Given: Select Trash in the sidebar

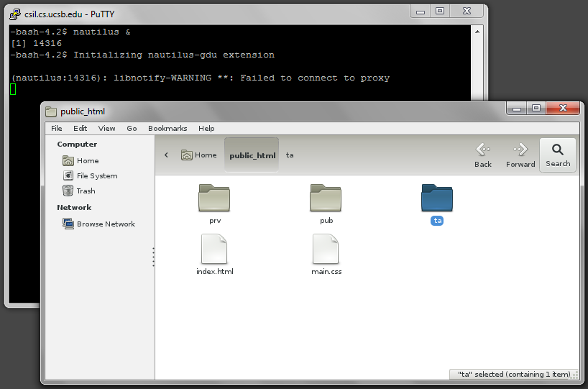Looking at the screenshot, I should coord(86,191).
